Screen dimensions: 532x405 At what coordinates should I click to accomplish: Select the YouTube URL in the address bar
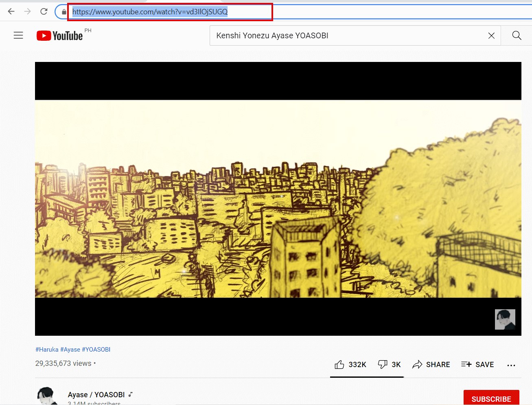[x=150, y=12]
